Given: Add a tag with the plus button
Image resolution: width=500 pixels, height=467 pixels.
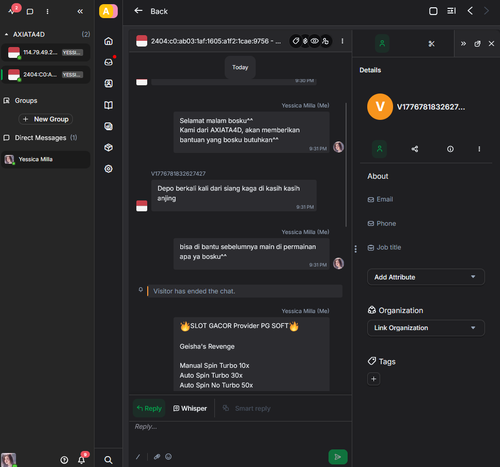Looking at the screenshot, I should pyautogui.click(x=374, y=379).
